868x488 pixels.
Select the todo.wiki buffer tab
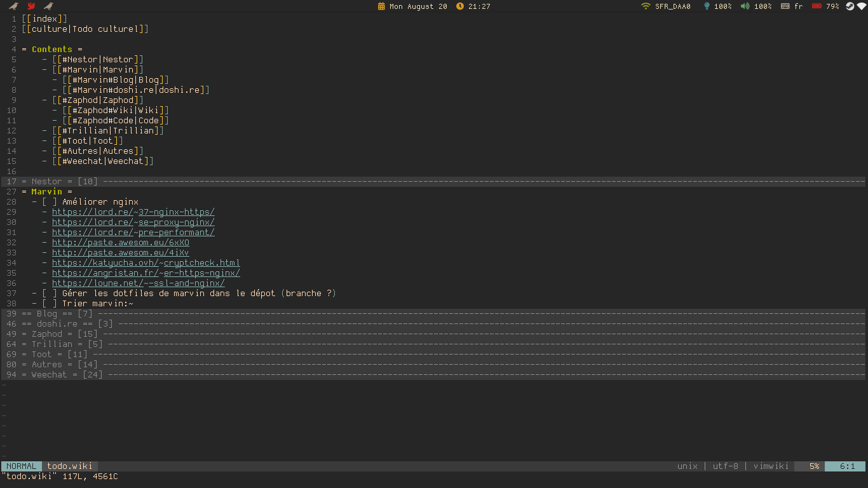click(69, 466)
